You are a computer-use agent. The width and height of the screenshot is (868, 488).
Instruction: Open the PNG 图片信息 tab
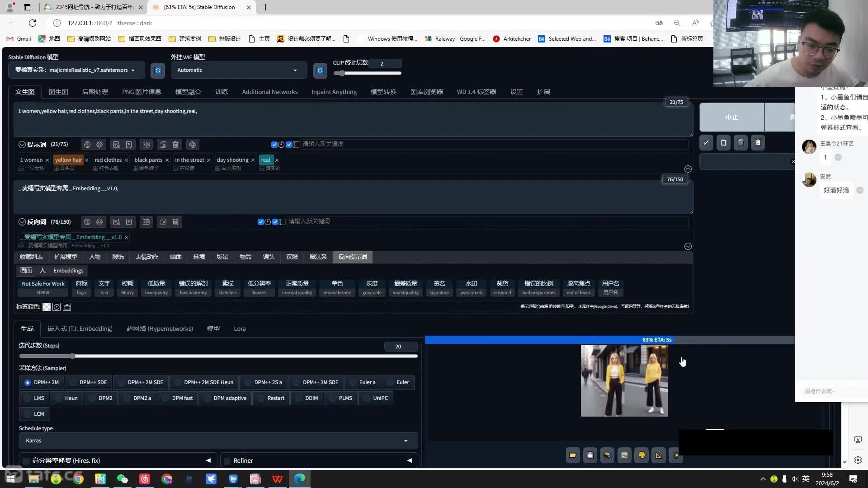(142, 92)
